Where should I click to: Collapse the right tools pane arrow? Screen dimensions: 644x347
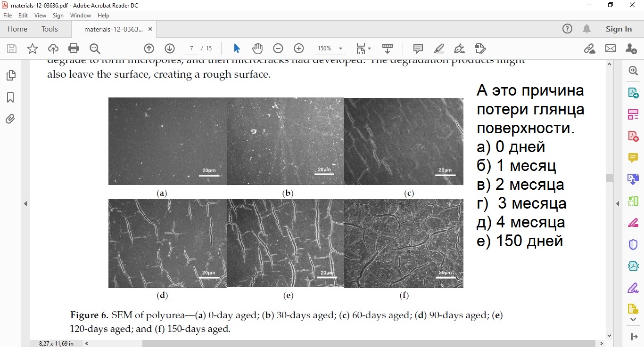coord(618,203)
